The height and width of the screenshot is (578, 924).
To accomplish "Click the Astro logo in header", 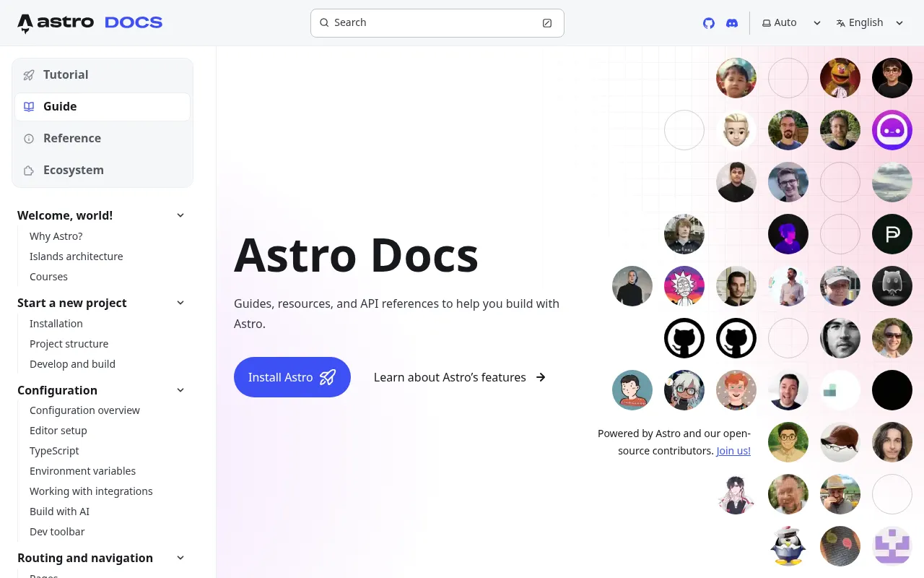I will (x=56, y=23).
